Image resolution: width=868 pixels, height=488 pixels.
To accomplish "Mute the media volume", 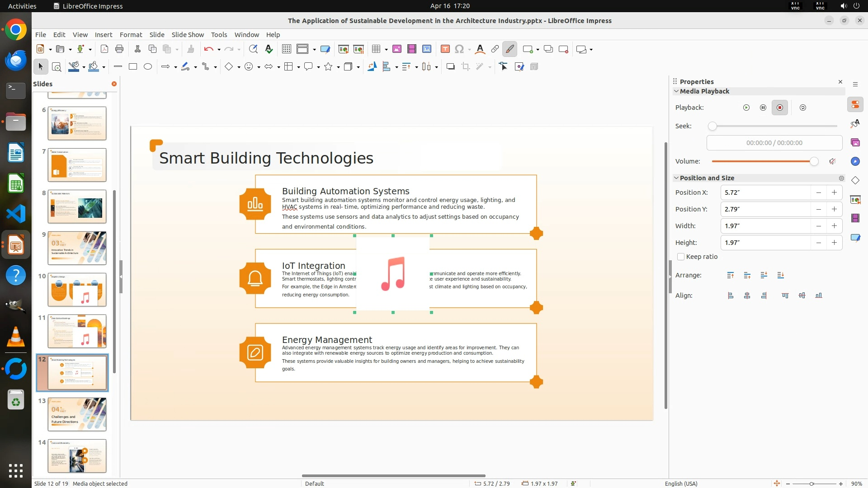I will click(x=832, y=161).
